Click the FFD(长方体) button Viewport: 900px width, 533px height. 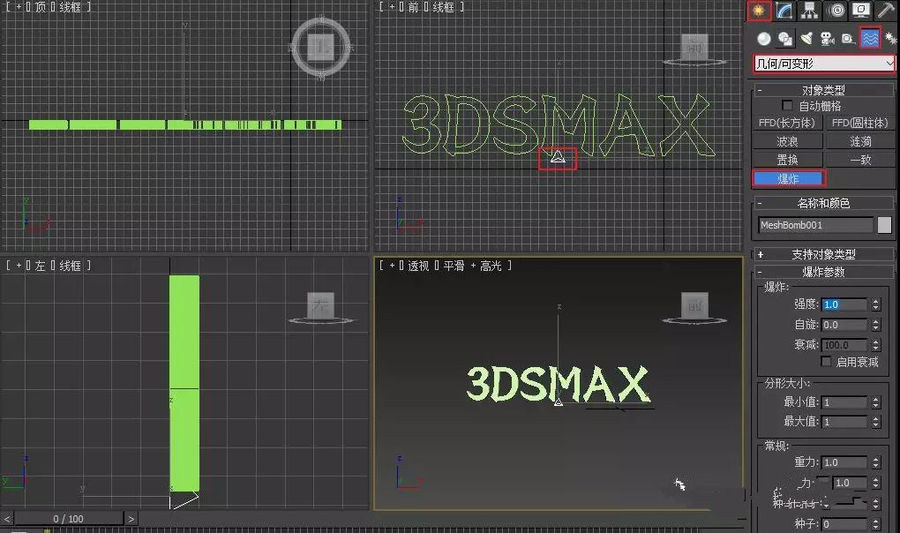(x=787, y=123)
